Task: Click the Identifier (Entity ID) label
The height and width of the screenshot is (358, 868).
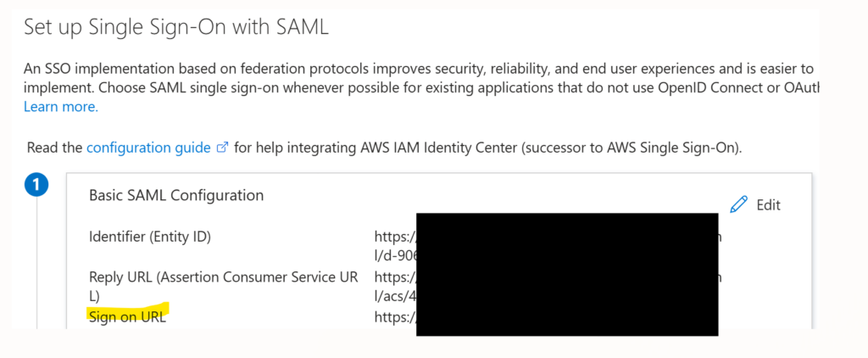Action: pyautogui.click(x=150, y=238)
